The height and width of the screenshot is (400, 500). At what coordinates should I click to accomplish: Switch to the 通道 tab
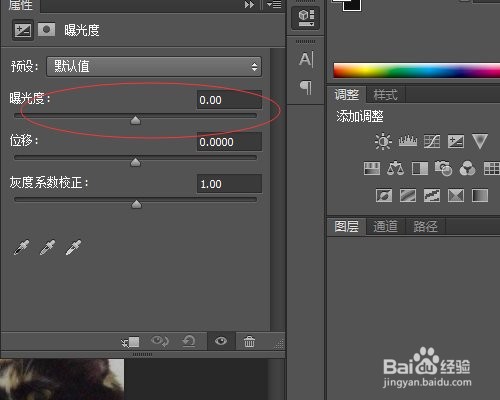(x=386, y=227)
